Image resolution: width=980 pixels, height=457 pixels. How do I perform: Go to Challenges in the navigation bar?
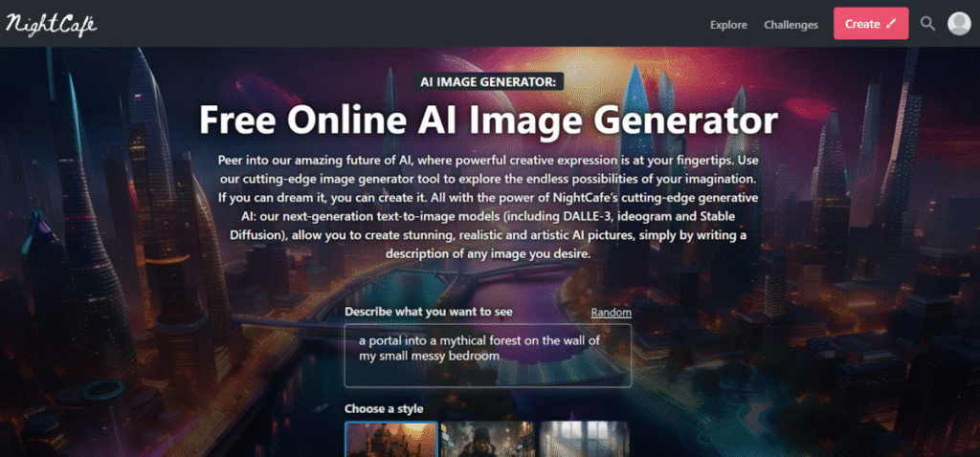point(791,25)
